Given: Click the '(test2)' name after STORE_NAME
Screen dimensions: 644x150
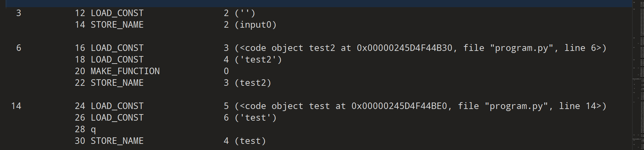Looking at the screenshot, I should coord(253,83).
